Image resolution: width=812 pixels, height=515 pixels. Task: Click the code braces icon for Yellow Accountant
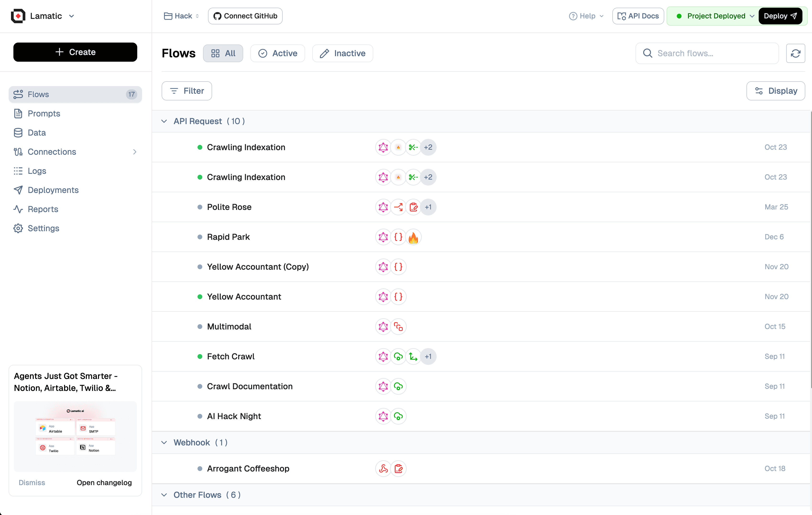(398, 297)
